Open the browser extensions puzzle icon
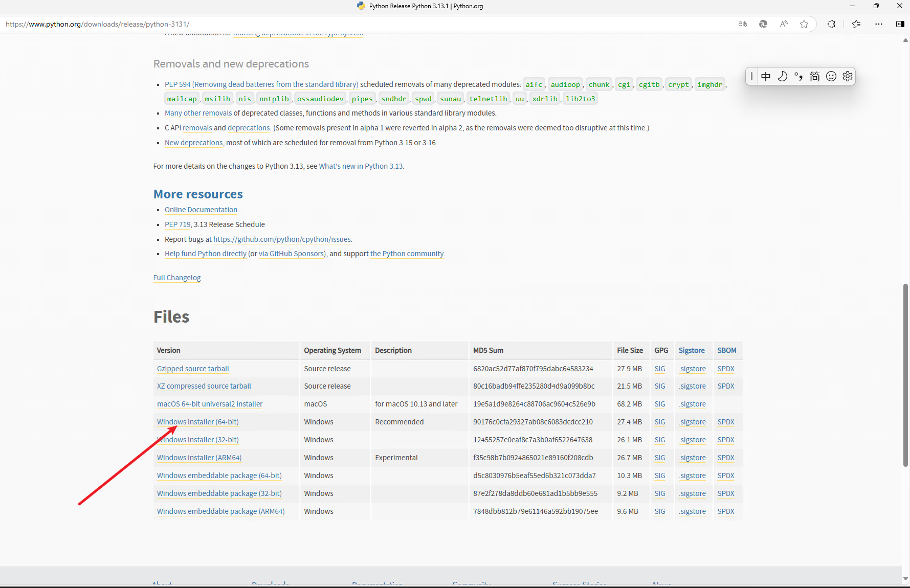This screenshot has height=588, width=910. click(x=832, y=24)
